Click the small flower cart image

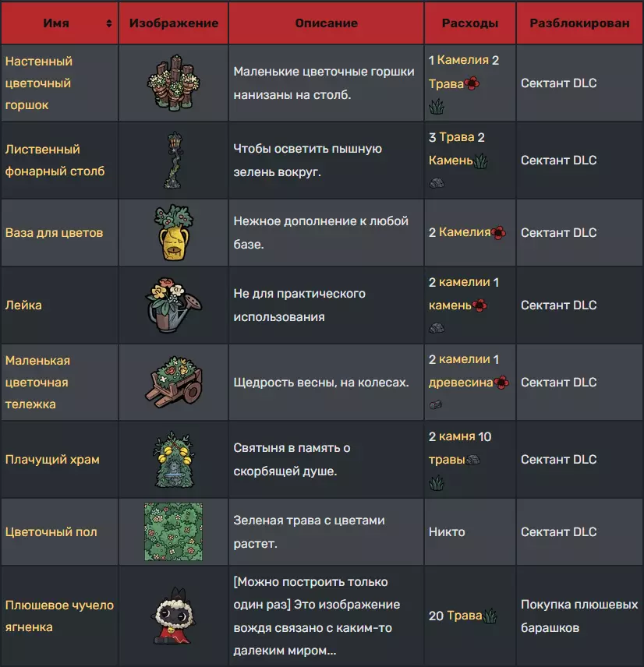173,382
